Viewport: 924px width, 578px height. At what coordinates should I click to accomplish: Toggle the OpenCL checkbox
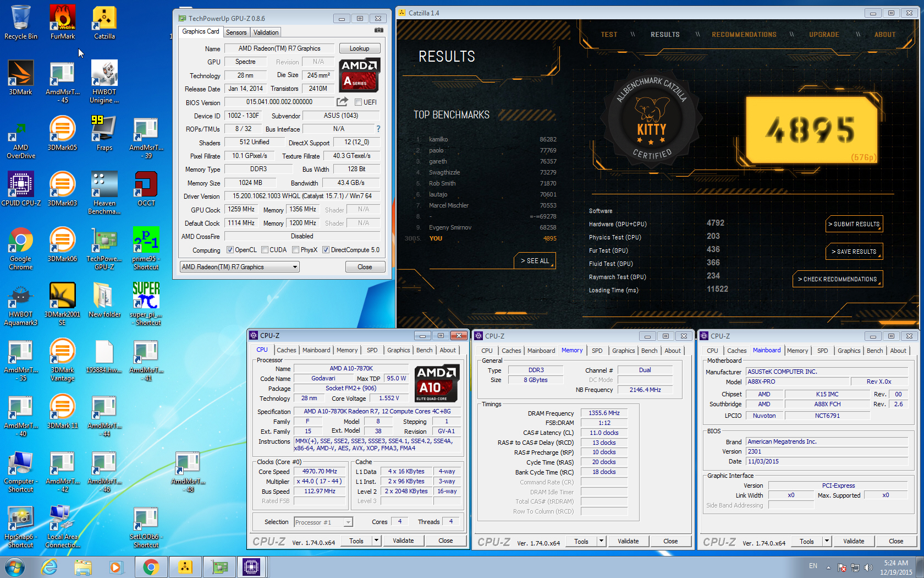coord(230,250)
